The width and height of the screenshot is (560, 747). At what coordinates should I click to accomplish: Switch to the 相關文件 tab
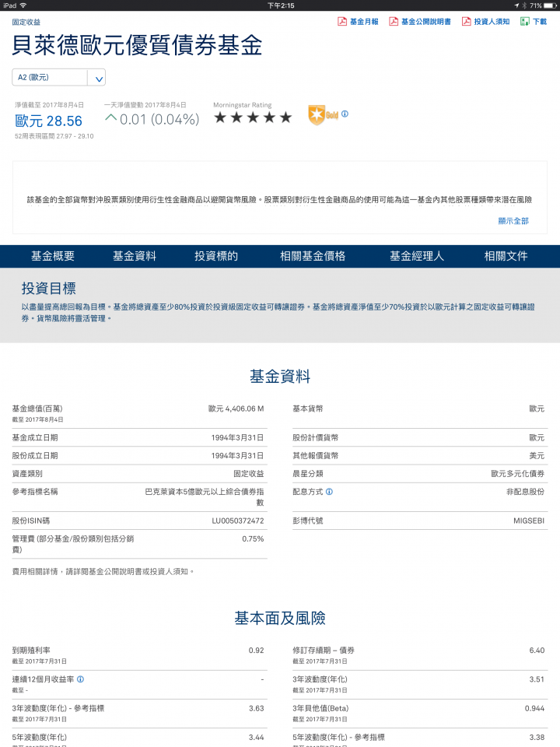[506, 256]
